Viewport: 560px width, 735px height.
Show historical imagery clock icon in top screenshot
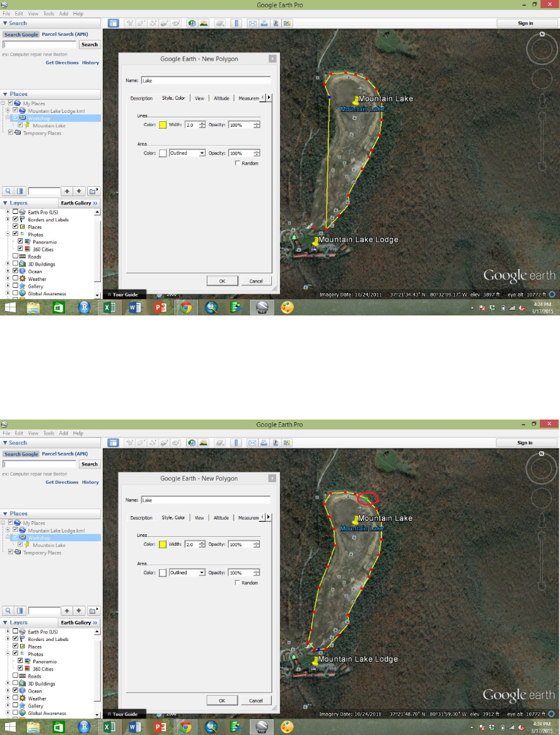192,23
